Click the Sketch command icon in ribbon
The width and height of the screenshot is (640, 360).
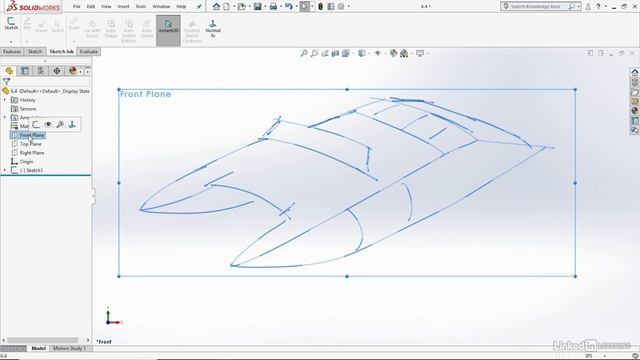pos(11,23)
